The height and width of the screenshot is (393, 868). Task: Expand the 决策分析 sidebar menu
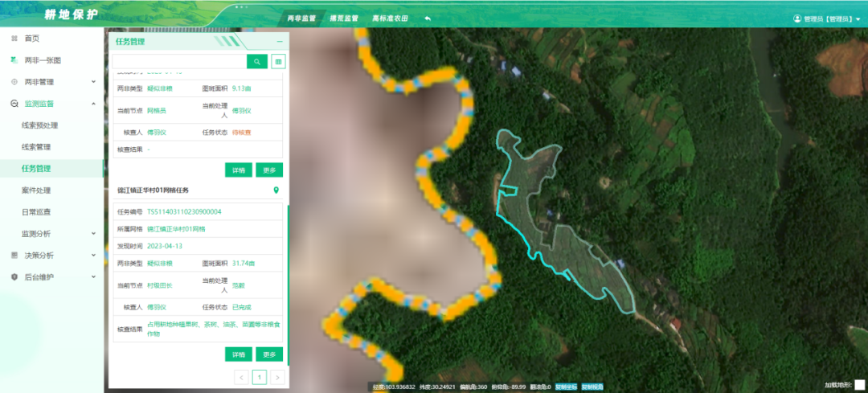93,256
